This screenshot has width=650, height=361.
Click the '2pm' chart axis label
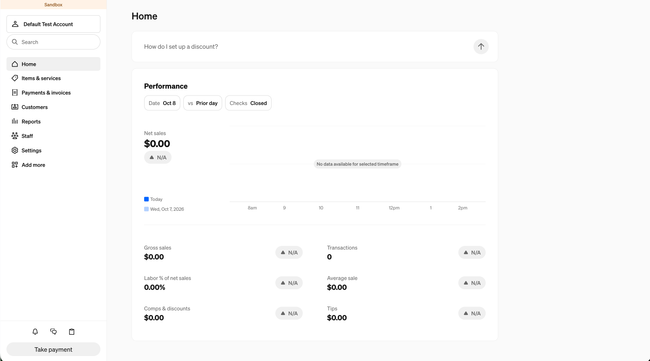(463, 208)
